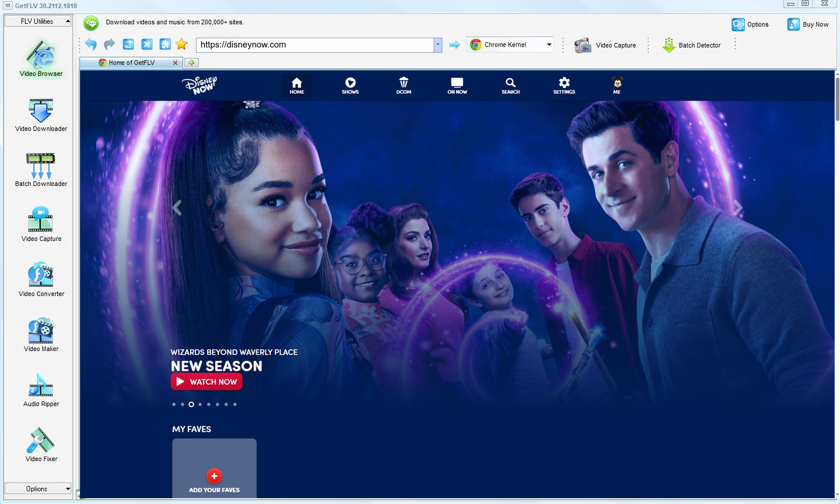Stop loading the page
Viewport: 840px width, 504px height.
[147, 45]
